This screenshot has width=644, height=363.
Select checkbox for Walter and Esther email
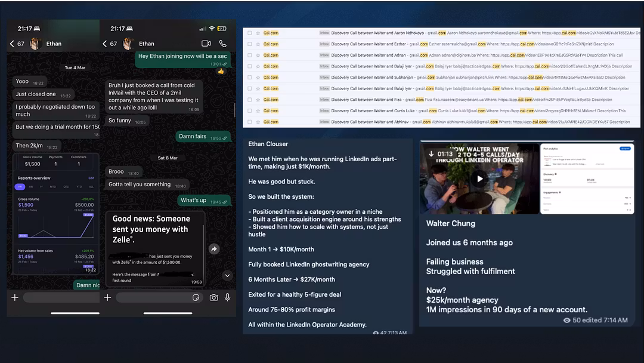(249, 44)
